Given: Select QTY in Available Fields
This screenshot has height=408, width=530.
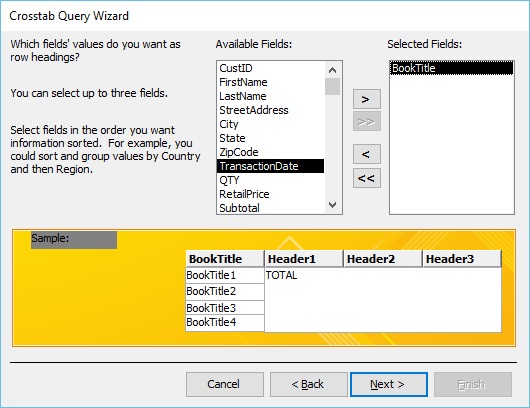Looking at the screenshot, I should coord(270,180).
